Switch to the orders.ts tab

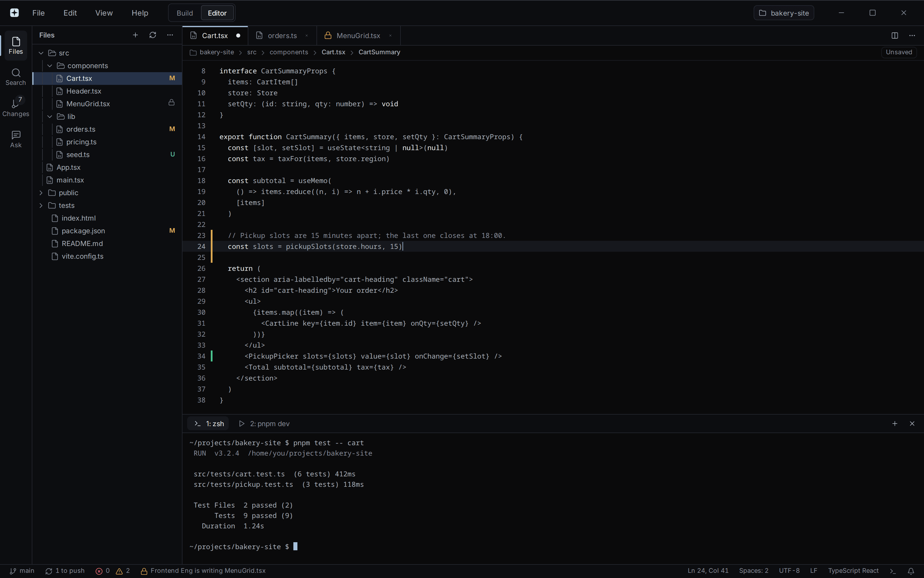click(282, 36)
